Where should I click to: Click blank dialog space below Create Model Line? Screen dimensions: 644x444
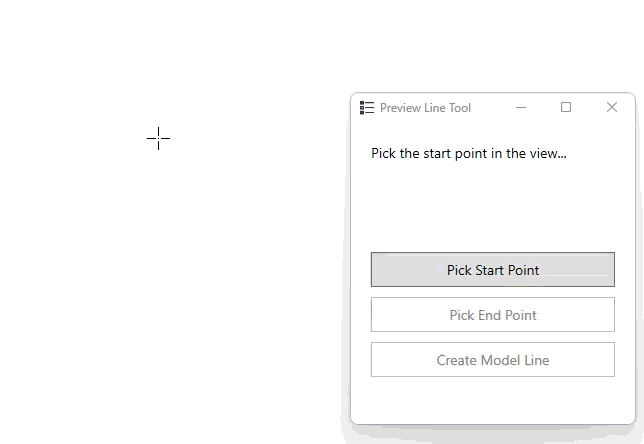[x=492, y=400]
